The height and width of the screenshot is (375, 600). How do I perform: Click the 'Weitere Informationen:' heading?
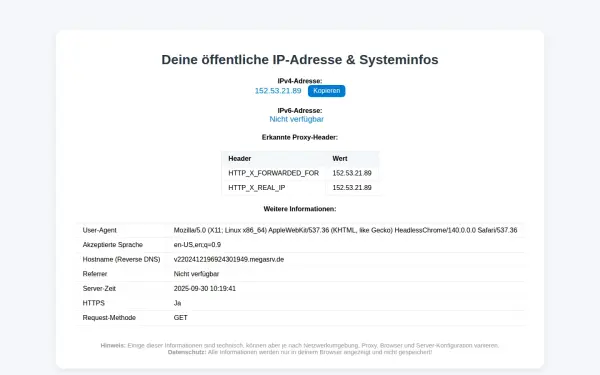(300, 209)
